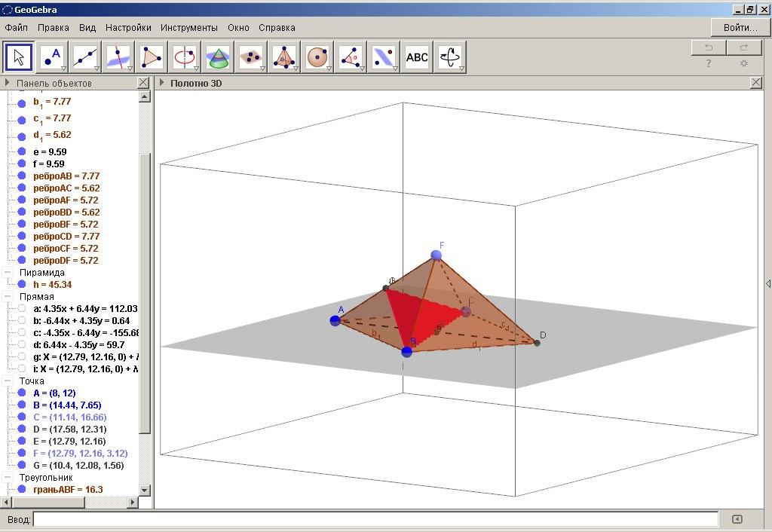
Task: Select the Sphere tool
Action: pos(317,57)
